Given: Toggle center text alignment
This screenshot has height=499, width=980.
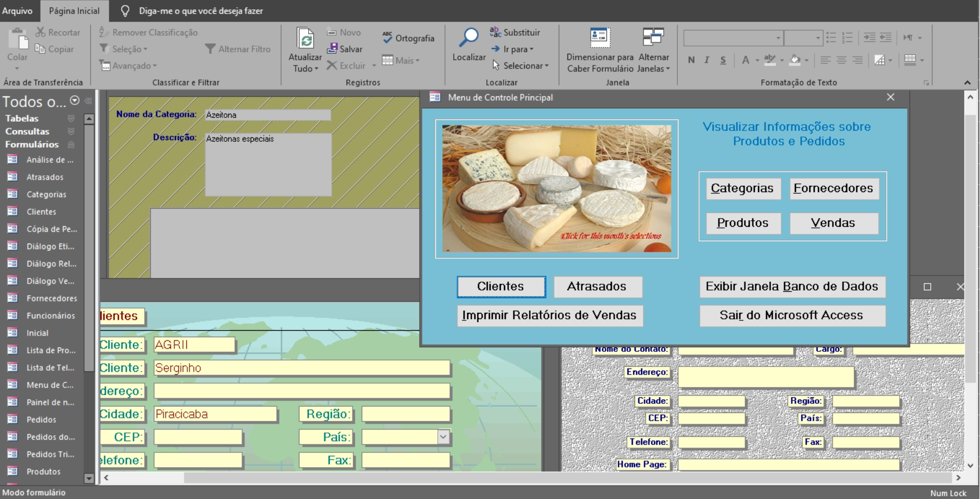Looking at the screenshot, I should [841, 60].
